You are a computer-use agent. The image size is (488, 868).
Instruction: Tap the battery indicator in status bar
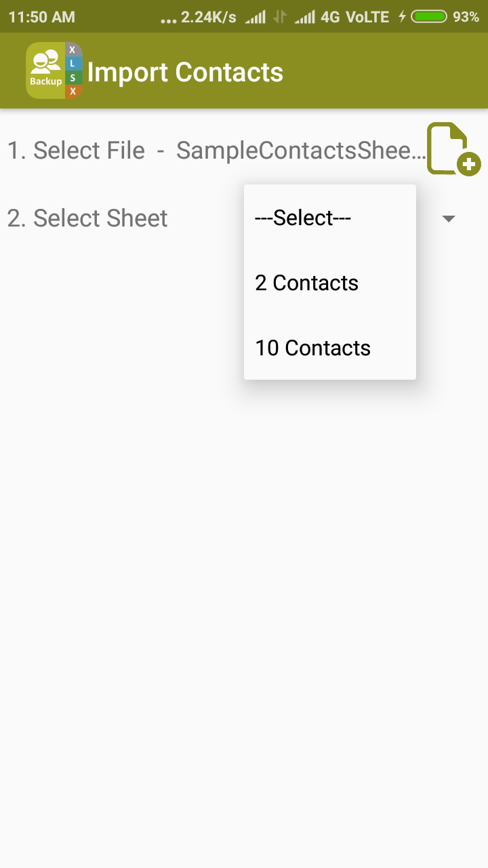[429, 17]
